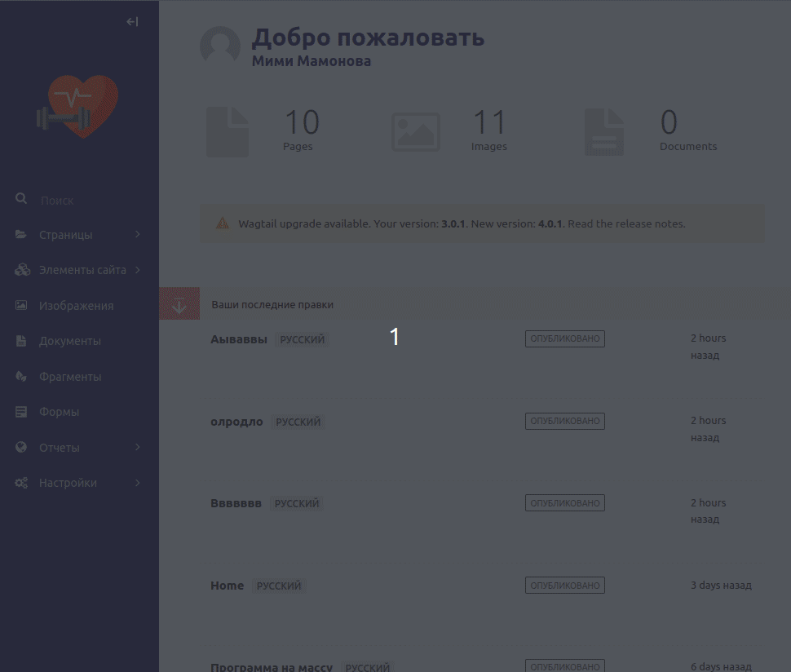Open the Home page link
791x672 pixels.
coord(227,586)
